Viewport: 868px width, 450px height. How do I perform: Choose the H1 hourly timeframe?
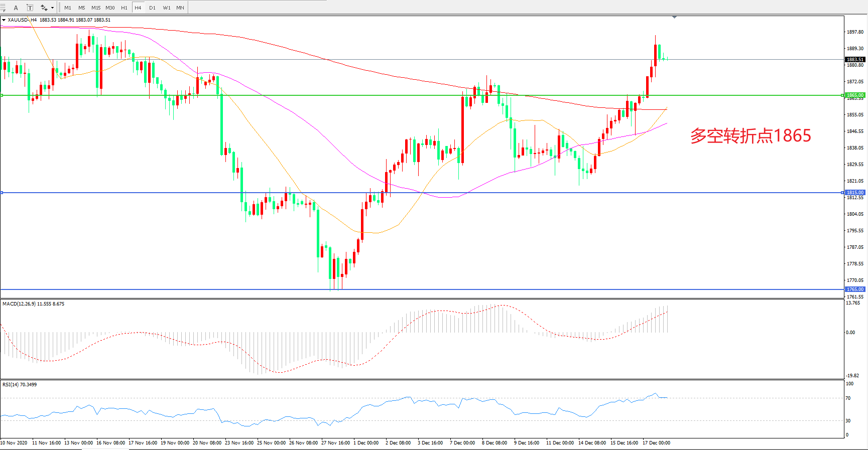(x=124, y=8)
